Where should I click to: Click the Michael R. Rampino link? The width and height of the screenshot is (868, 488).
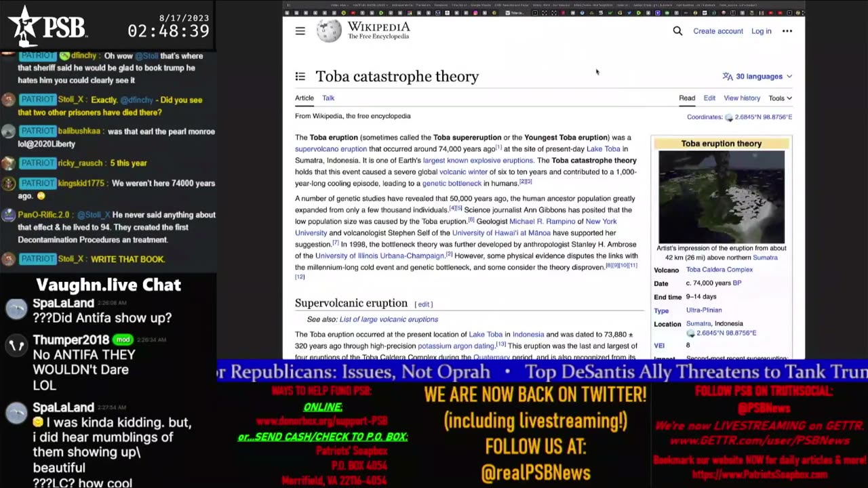[x=545, y=222]
